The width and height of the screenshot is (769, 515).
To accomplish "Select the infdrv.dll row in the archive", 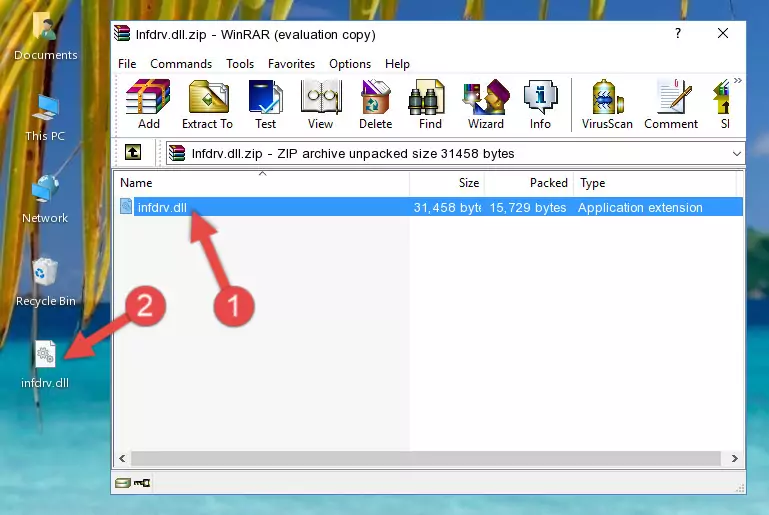I will tap(430, 207).
